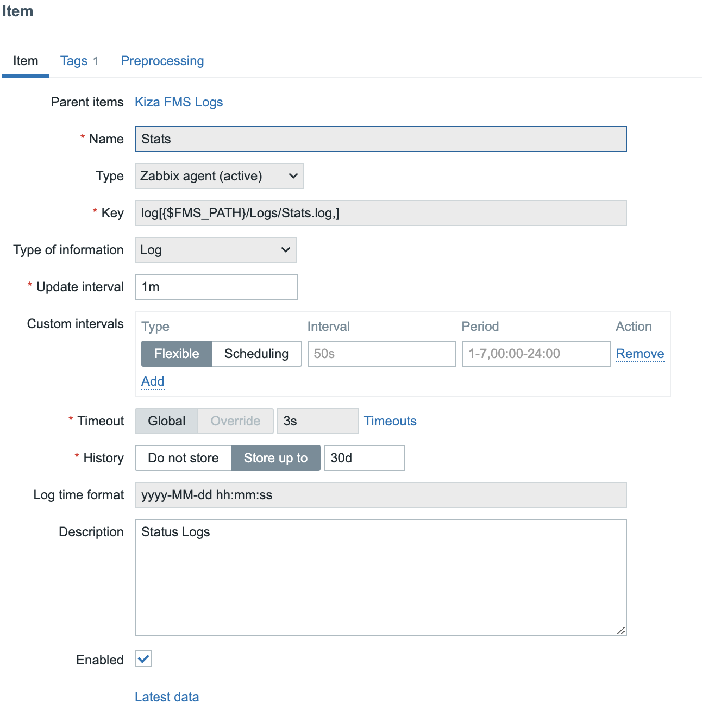Image resolution: width=702 pixels, height=728 pixels.
Task: Select the Item tab
Action: click(26, 61)
